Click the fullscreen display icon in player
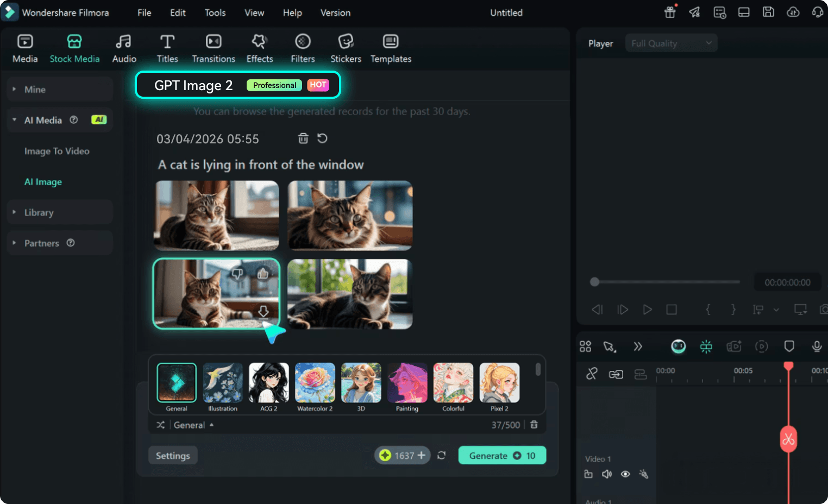Viewport: 828px width, 504px height. click(800, 310)
